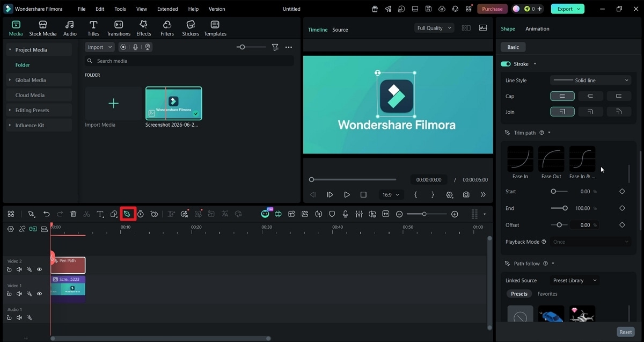Click the Export button

click(568, 9)
